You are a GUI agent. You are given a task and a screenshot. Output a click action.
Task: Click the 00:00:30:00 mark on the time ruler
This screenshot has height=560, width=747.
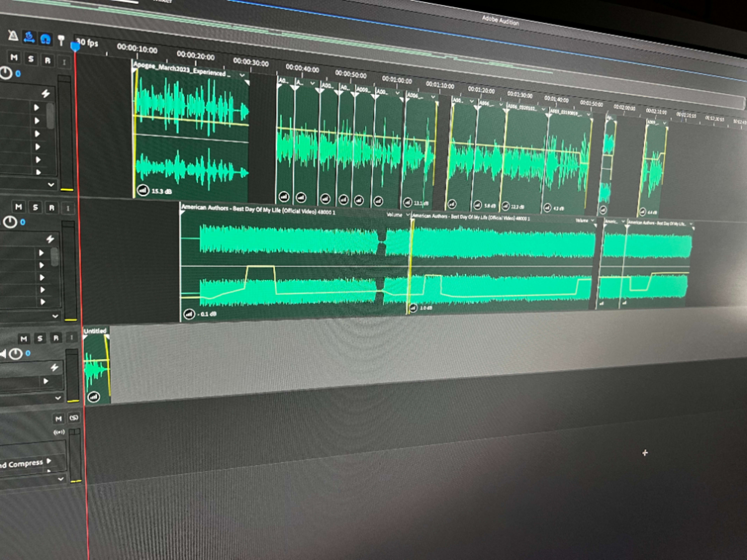pos(251,62)
